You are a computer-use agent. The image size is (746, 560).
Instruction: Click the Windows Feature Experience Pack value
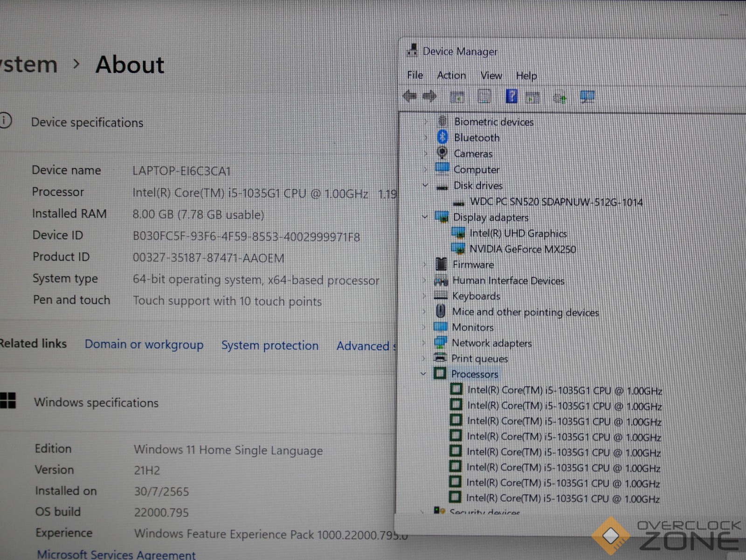(271, 534)
